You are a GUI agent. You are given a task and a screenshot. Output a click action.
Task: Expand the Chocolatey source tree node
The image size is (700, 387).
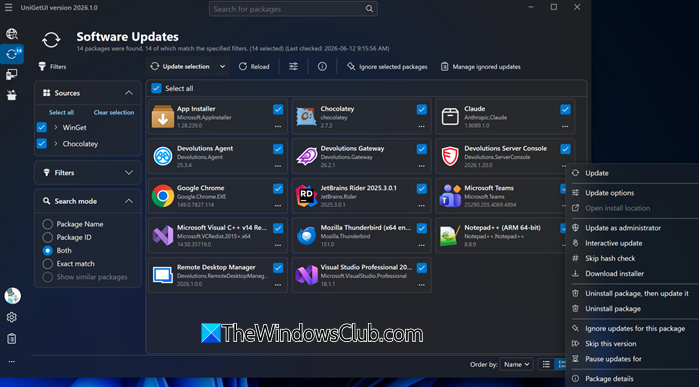(x=56, y=143)
